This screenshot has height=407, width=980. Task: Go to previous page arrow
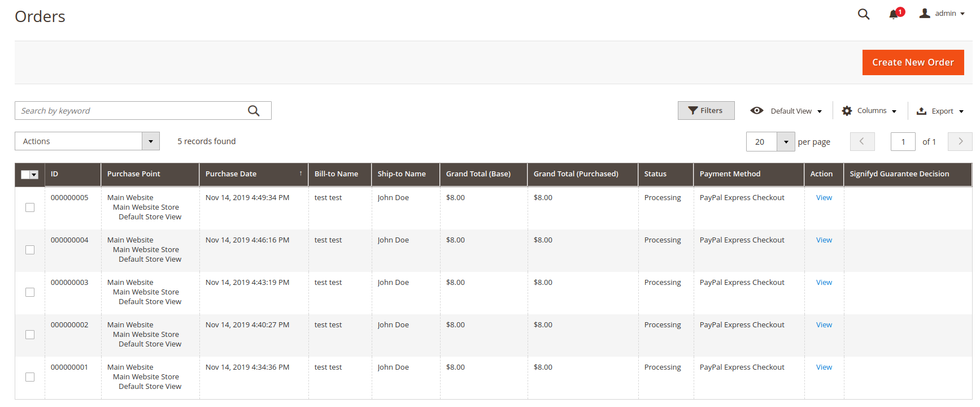coord(862,141)
